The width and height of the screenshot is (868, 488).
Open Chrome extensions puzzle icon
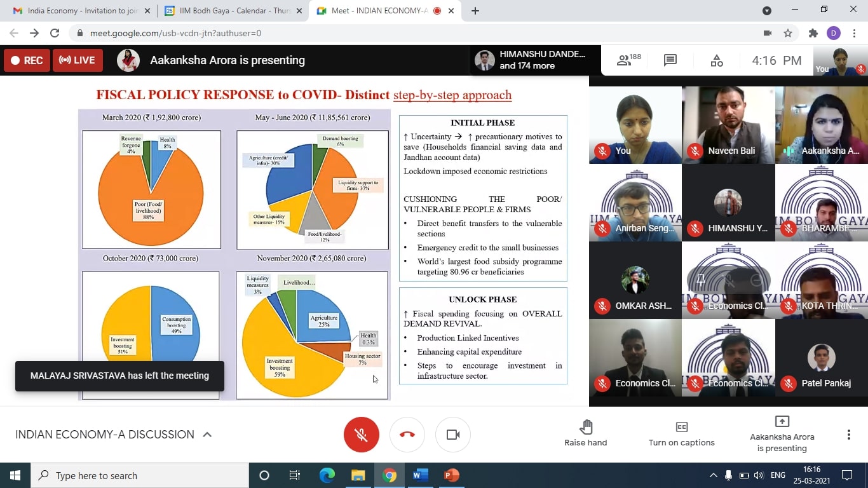[x=813, y=33]
